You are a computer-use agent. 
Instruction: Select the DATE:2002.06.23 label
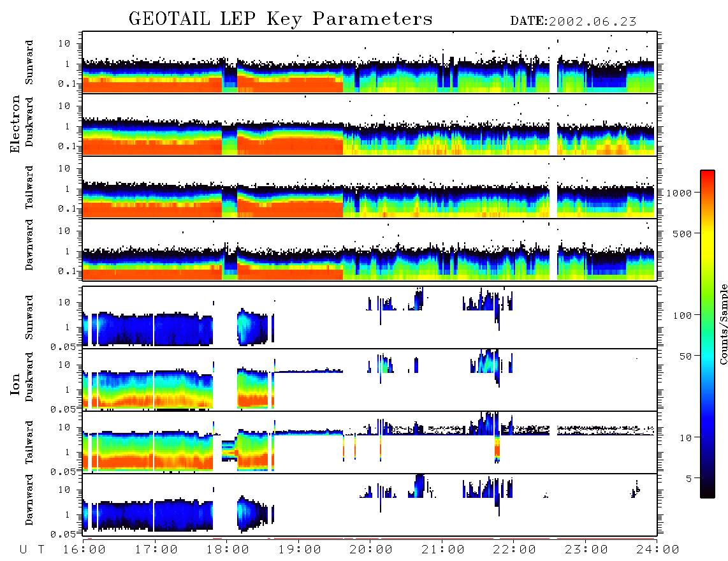tap(573, 22)
